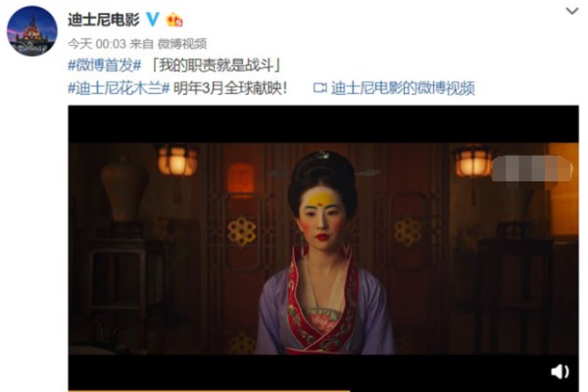This screenshot has height=392, width=588.
Task: Expand the post options chevron menu
Action: click(x=572, y=11)
